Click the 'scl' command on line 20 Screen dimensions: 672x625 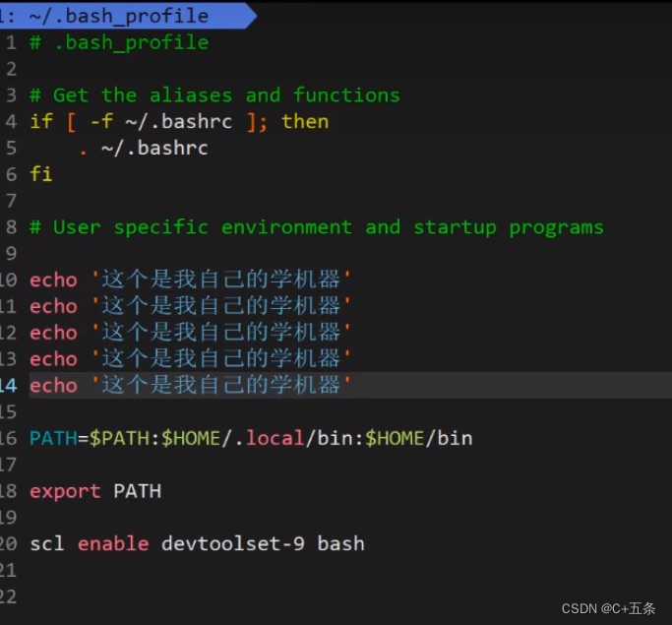47,543
